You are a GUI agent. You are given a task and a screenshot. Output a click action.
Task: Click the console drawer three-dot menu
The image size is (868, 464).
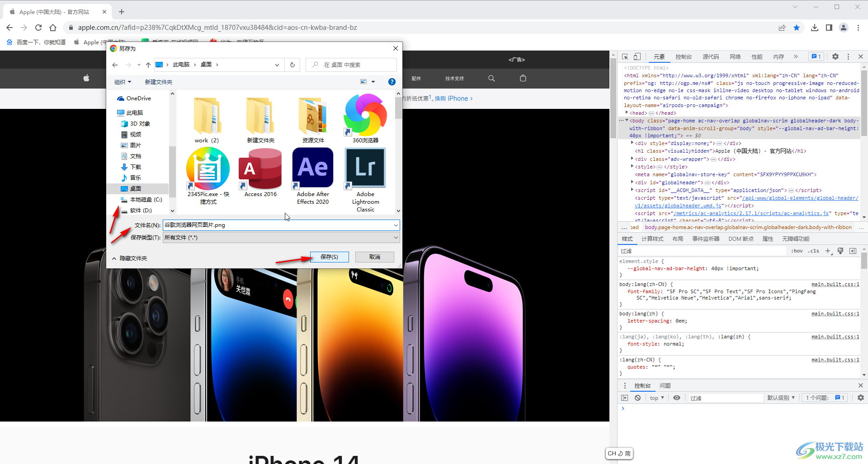[625, 385]
